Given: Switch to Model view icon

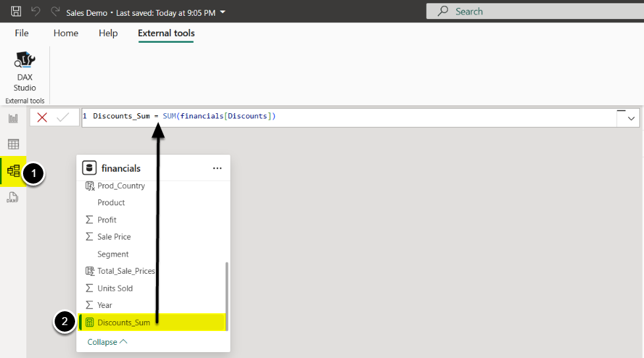Looking at the screenshot, I should tap(13, 171).
